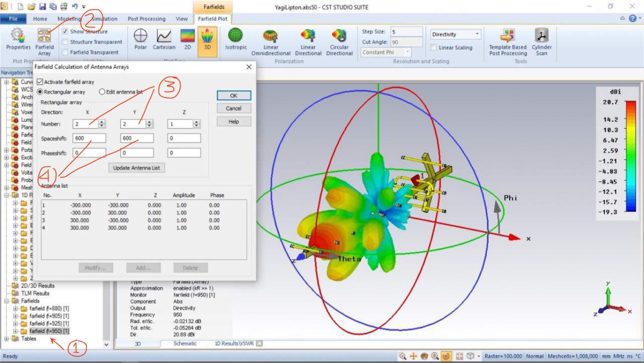The width and height of the screenshot is (644, 363).
Task: Select the farfield (f=925) [1] tree item
Action: point(49,323)
